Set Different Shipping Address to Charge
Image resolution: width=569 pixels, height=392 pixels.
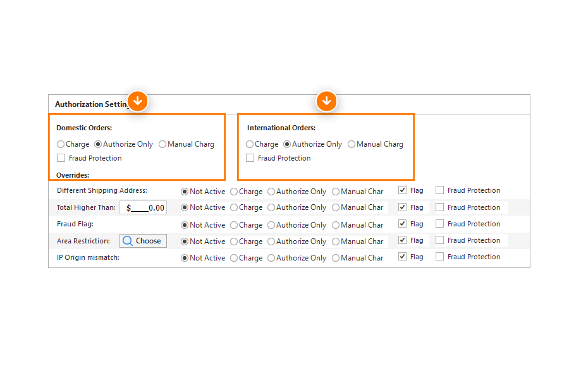click(x=234, y=192)
